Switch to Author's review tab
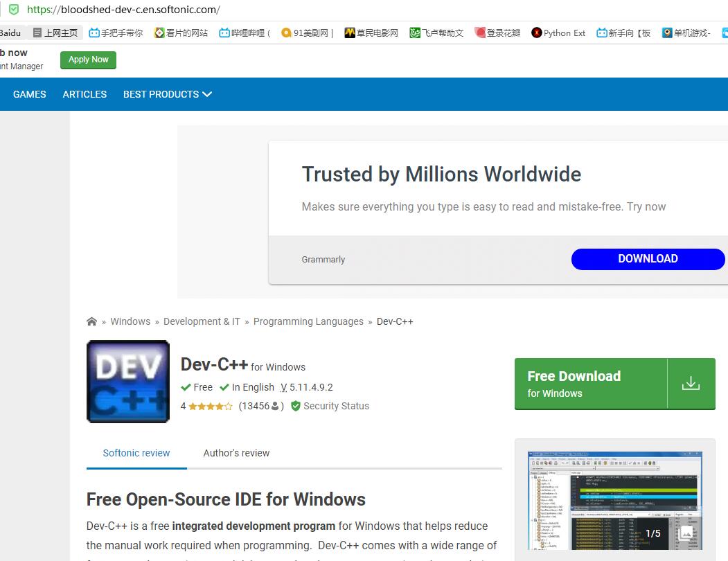The width and height of the screenshot is (728, 561). click(236, 453)
